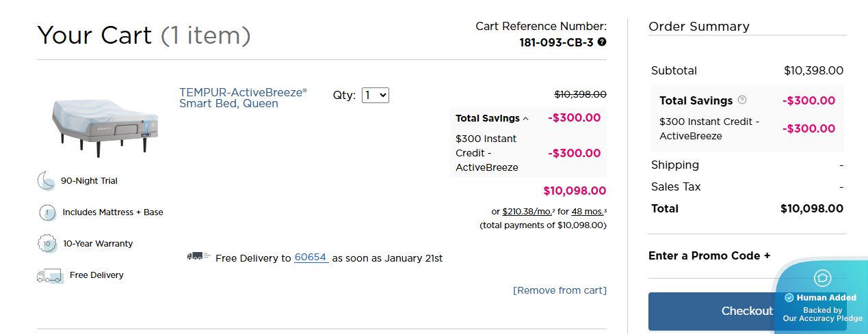
Task: Click the 60654 delivery ZIP code link
Action: click(x=311, y=258)
